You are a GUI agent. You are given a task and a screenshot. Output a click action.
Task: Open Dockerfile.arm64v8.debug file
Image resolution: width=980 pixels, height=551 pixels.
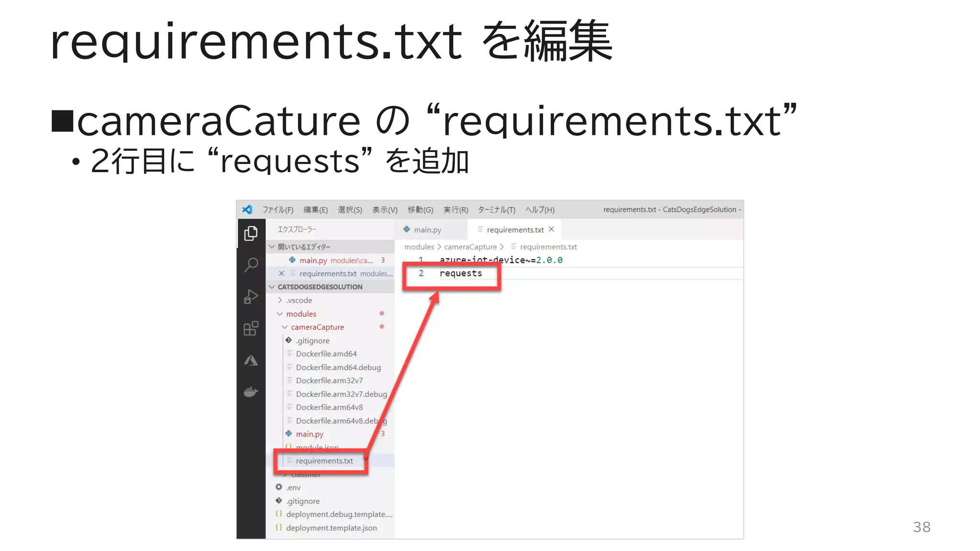point(330,421)
